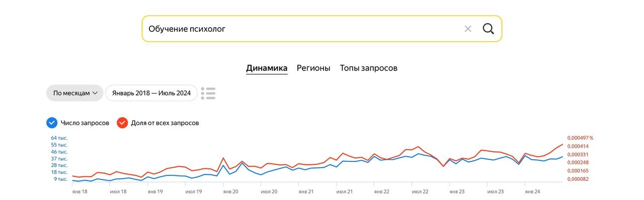Switch to the Регионы tab
The height and width of the screenshot is (200, 644).
click(313, 68)
